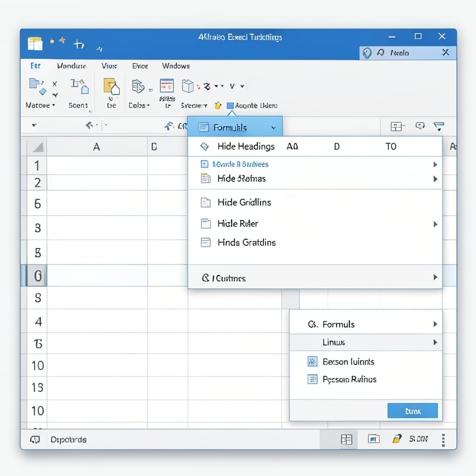Screen dimensions: 476x476
Task: Open the Formuls dropdown header
Action: coord(235,127)
